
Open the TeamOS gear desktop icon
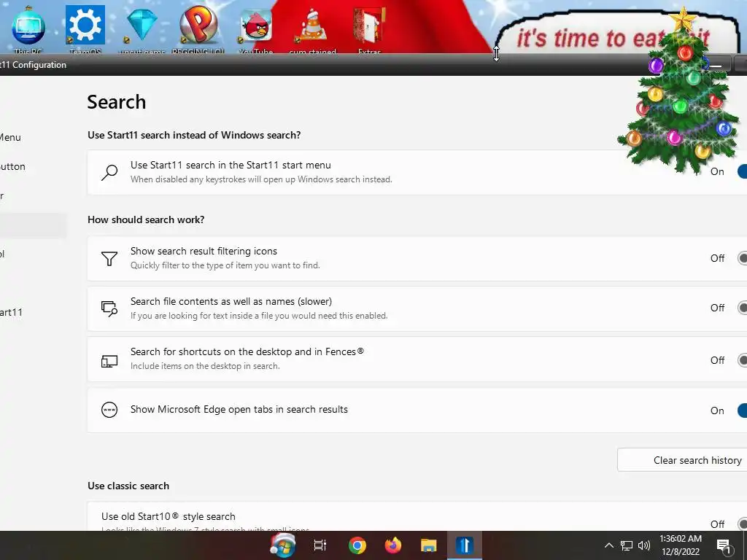85,29
